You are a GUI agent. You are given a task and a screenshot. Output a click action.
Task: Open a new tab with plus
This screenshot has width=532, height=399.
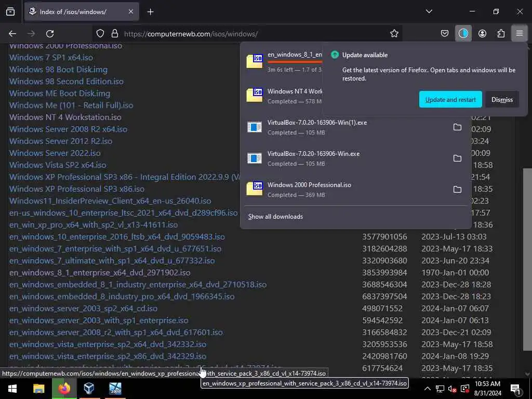pos(150,12)
